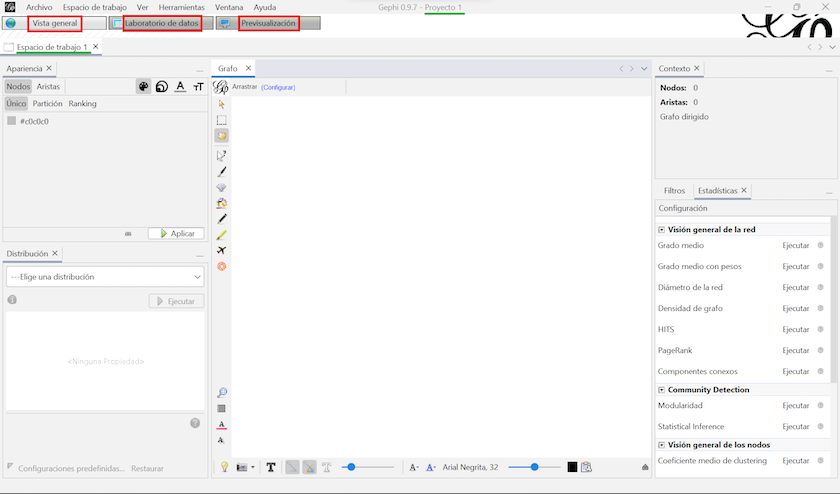Viewport: 840px width, 494px height.
Task: Toggle show node labels bold T
Action: pos(270,467)
